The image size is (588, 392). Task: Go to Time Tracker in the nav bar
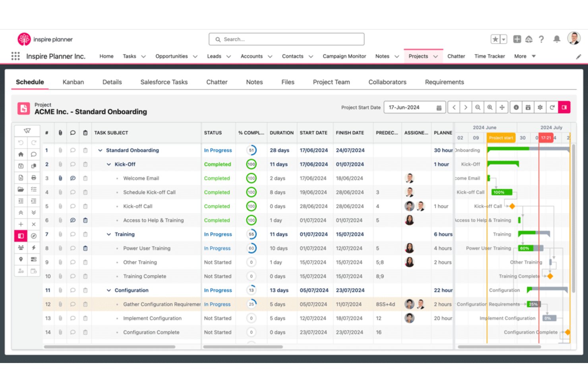489,56
